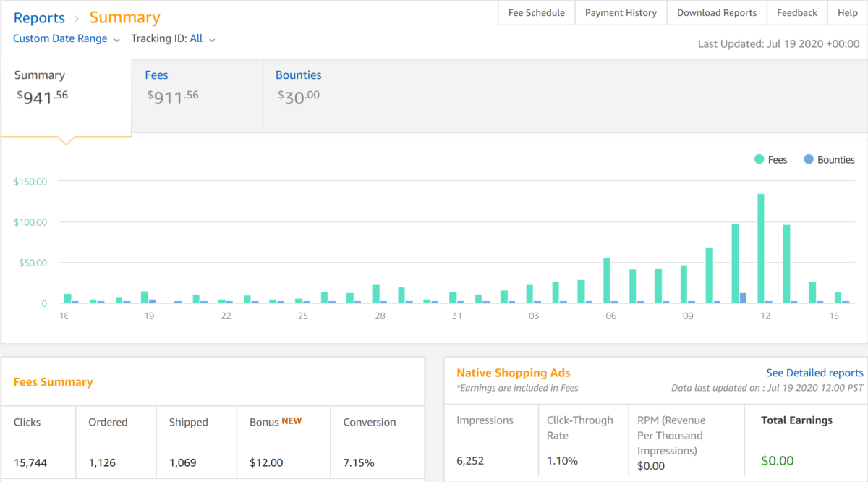Click Download Reports
The height and width of the screenshot is (482, 868).
716,12
